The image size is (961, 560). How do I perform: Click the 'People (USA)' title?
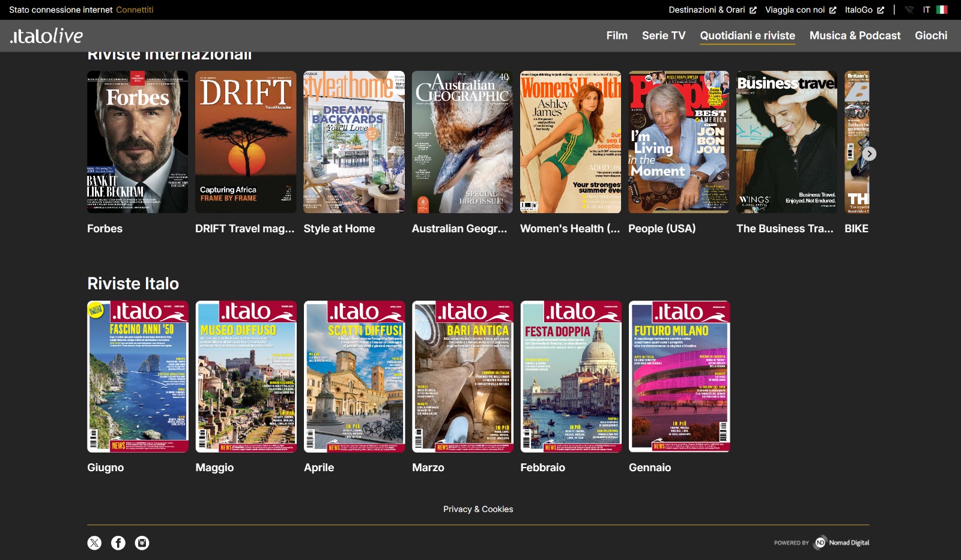coord(662,229)
